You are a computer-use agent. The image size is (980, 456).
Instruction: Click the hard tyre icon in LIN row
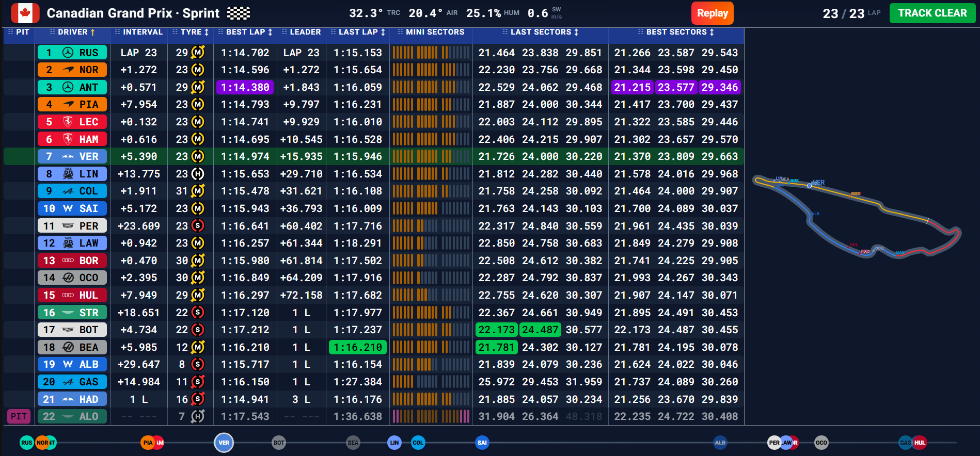click(x=198, y=174)
